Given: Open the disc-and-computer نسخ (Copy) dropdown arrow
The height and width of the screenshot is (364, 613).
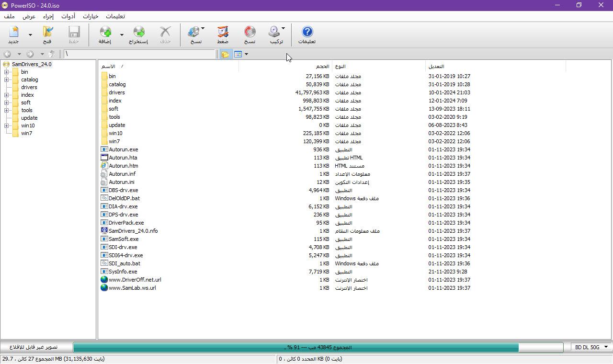Looking at the screenshot, I should click(x=203, y=29).
